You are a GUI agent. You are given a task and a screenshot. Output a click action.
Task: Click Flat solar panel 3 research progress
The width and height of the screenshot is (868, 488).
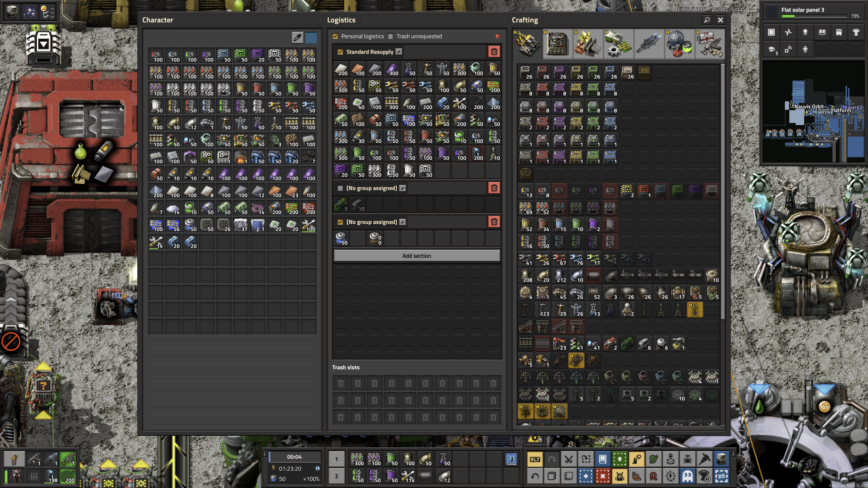click(813, 12)
